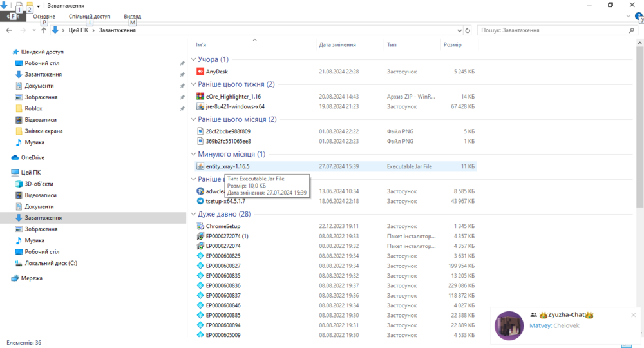The height and width of the screenshot is (348, 644).
Task: Open OneDrive in the navigation pane
Action: (32, 157)
